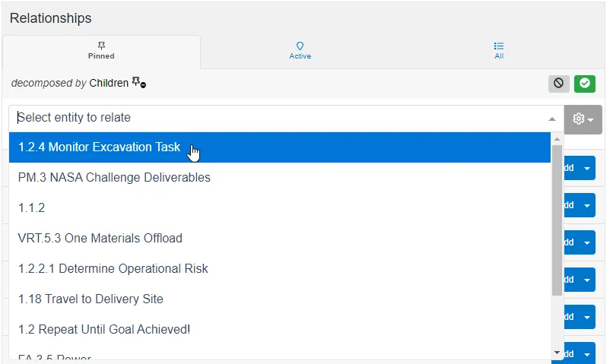Collapse the entity list using the caret arrow
613x364 pixels.
click(551, 119)
